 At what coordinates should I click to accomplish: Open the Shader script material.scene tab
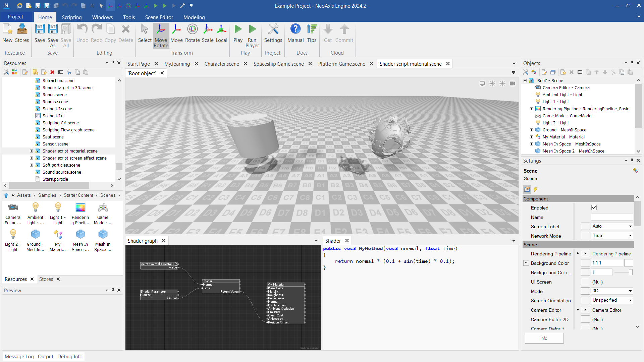411,64
